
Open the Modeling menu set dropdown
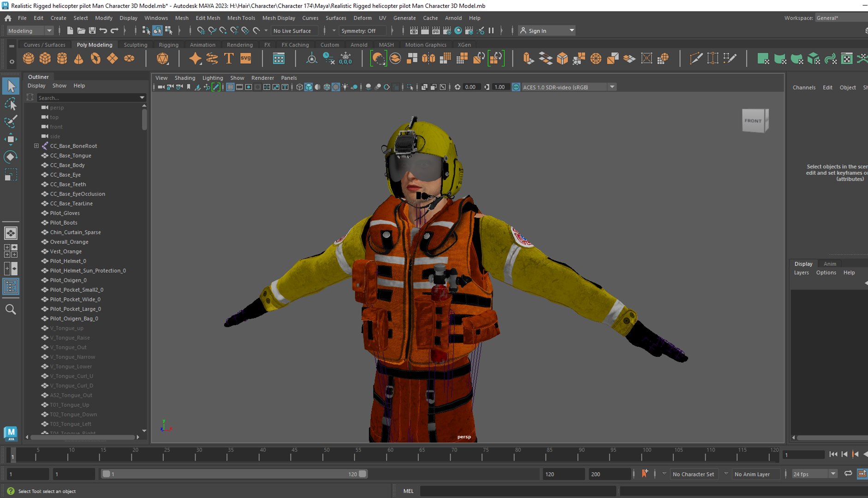point(30,31)
